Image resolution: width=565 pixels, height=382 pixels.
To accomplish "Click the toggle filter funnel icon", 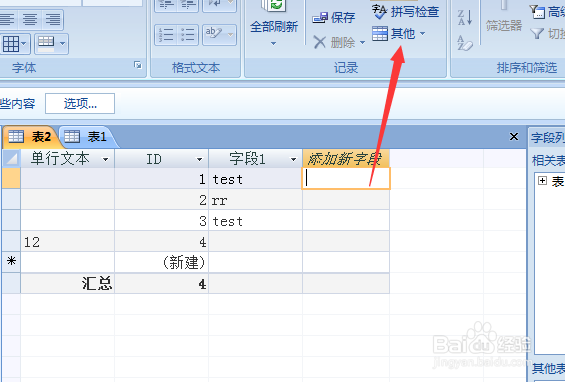I will point(537,34).
